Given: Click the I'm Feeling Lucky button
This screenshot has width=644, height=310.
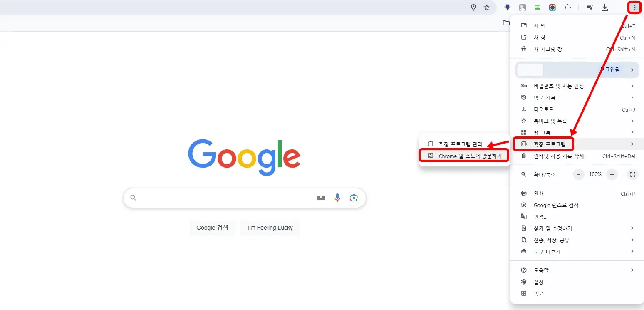Looking at the screenshot, I should tap(270, 228).
